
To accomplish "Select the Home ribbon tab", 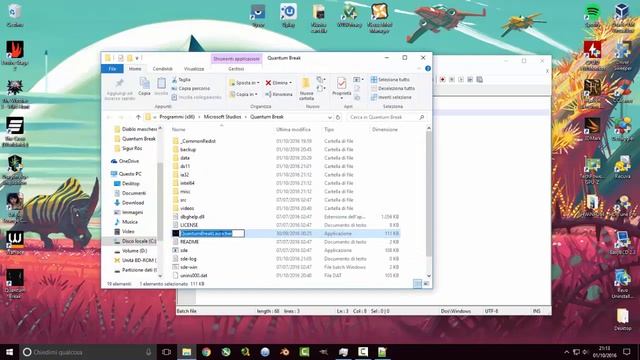I will (x=135, y=69).
